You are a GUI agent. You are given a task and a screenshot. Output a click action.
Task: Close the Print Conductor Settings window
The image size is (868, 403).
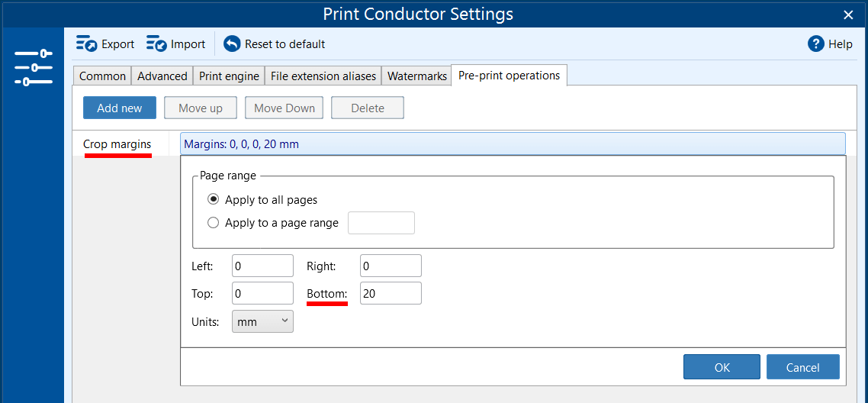click(848, 15)
